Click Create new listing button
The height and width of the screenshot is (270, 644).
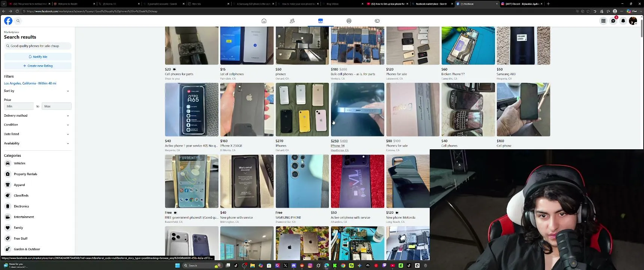(38, 66)
